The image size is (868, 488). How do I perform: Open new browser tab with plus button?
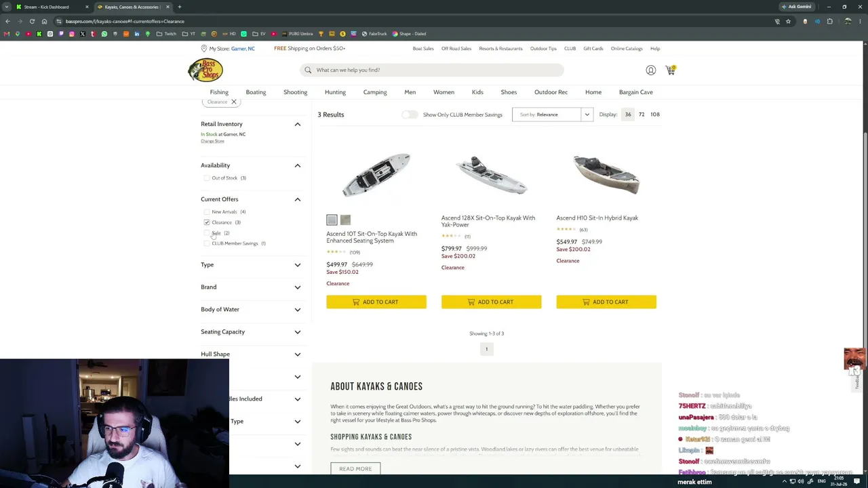tap(179, 7)
